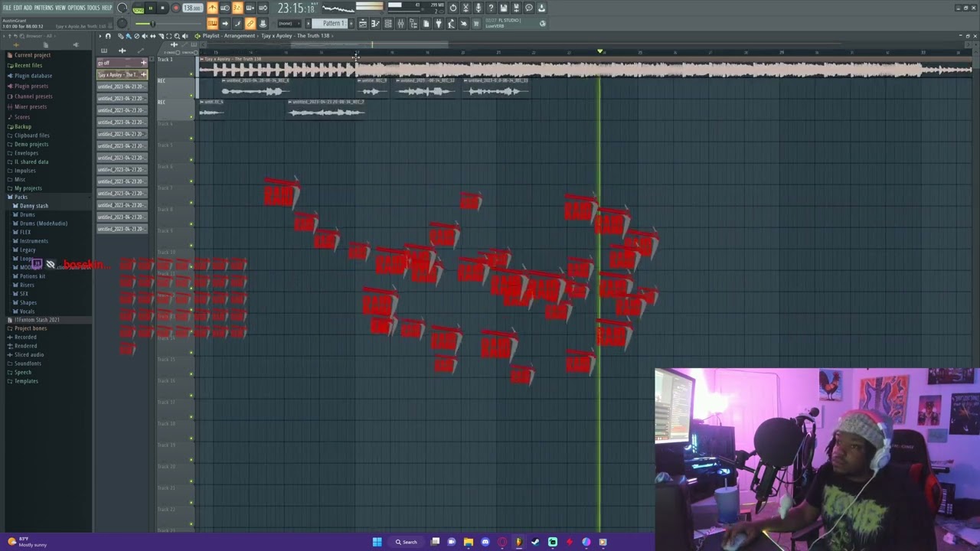980x551 pixels.
Task: Select Danny stash pack in browser
Action: pyautogui.click(x=34, y=206)
